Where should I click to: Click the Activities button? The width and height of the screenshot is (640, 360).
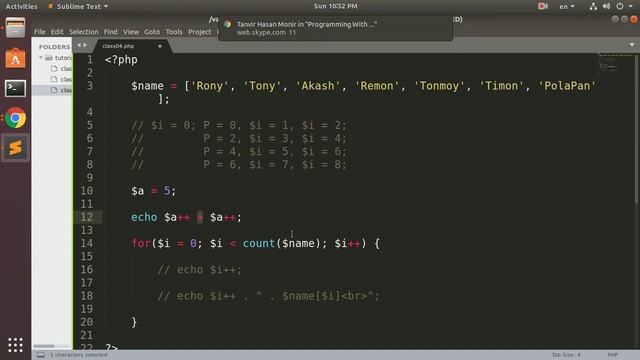tap(21, 6)
